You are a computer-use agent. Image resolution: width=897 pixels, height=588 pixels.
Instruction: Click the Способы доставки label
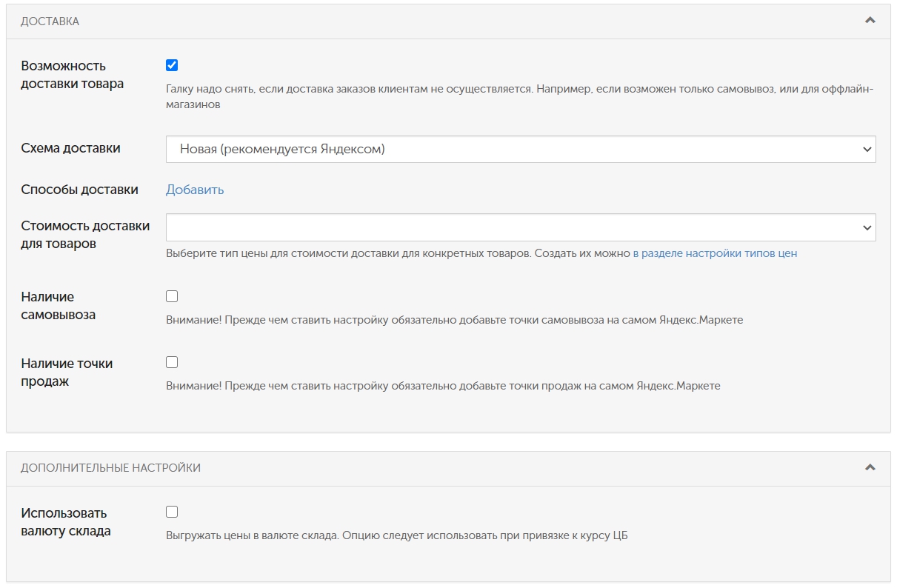pos(79,190)
